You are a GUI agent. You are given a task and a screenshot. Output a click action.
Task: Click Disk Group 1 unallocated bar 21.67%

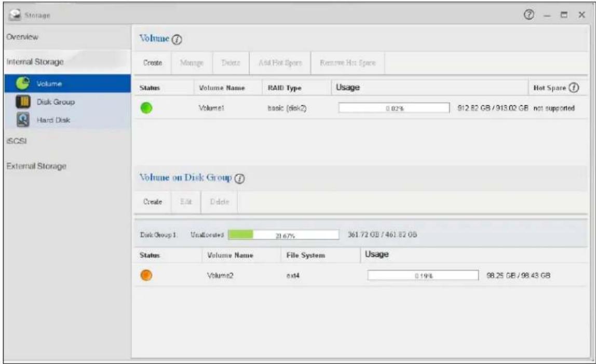283,235
